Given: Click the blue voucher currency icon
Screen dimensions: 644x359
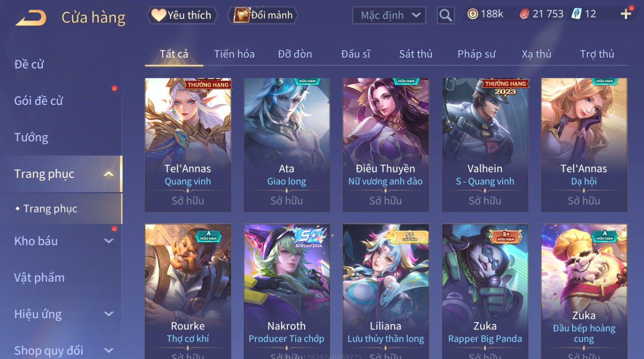Looking at the screenshot, I should 576,14.
